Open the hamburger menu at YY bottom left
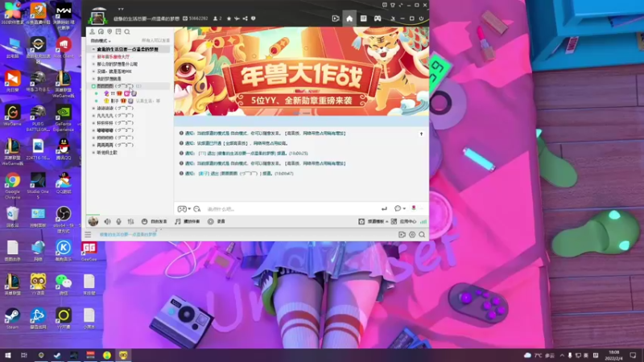The image size is (644, 362). (x=88, y=234)
